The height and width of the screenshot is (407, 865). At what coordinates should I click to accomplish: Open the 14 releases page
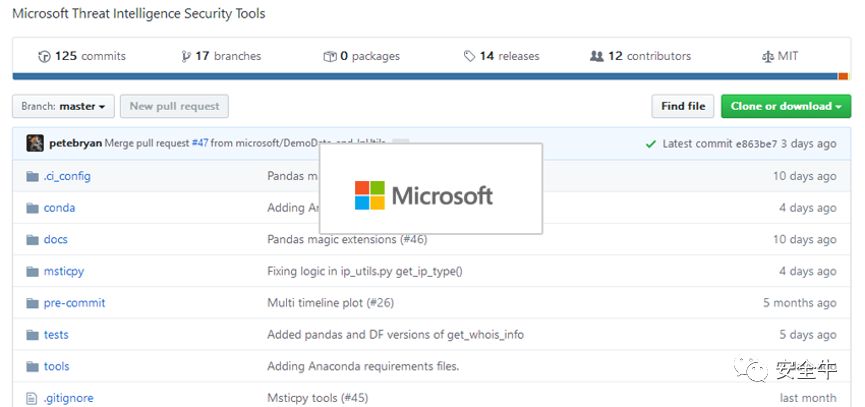(x=501, y=56)
